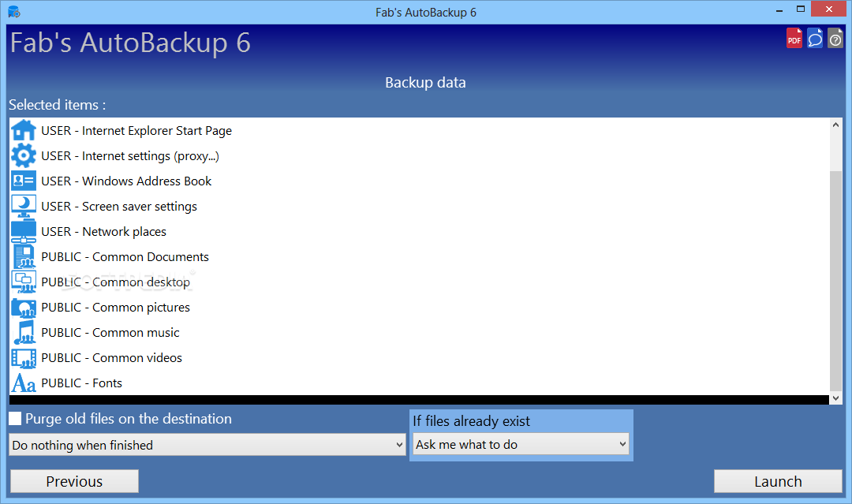852x504 pixels.
Task: Click the selected items list scrollbar thumb
Action: 835,281
